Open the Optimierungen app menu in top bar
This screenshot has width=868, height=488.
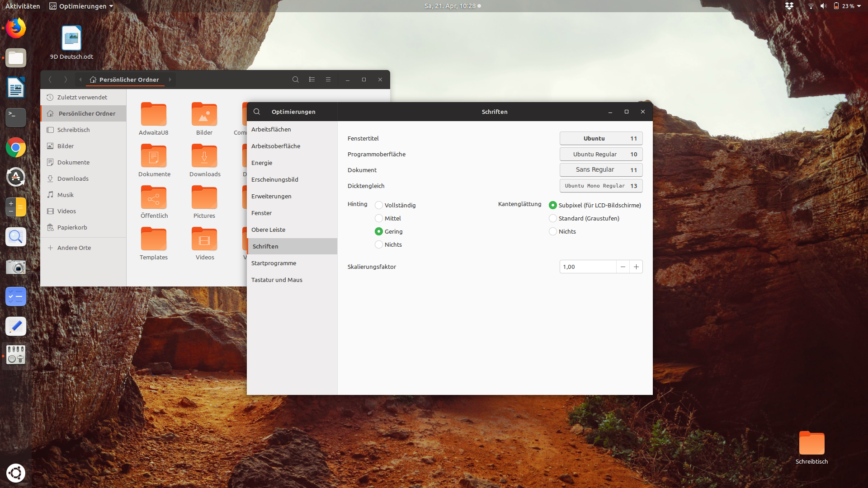point(81,6)
